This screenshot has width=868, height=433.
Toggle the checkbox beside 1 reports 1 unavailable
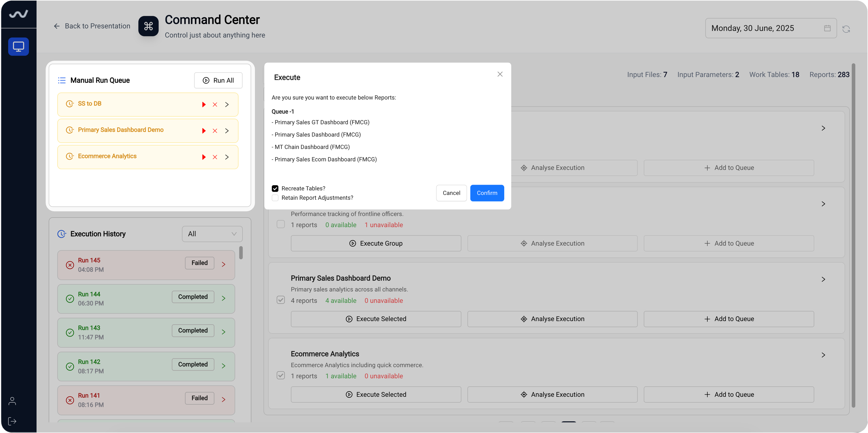[x=281, y=224]
